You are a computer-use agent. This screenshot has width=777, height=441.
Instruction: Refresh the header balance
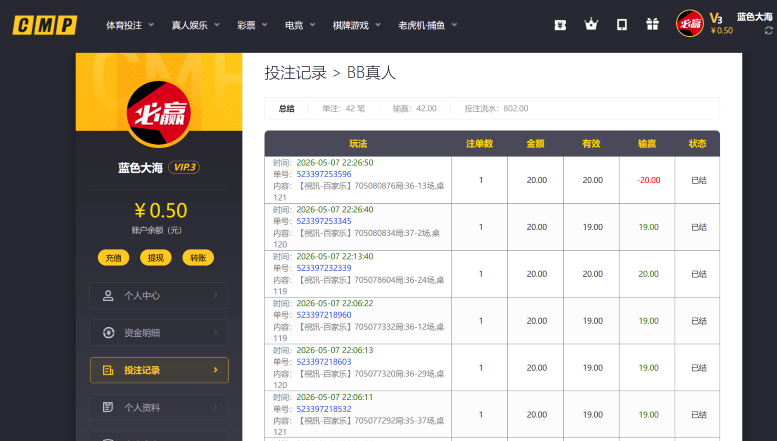pyautogui.click(x=769, y=31)
